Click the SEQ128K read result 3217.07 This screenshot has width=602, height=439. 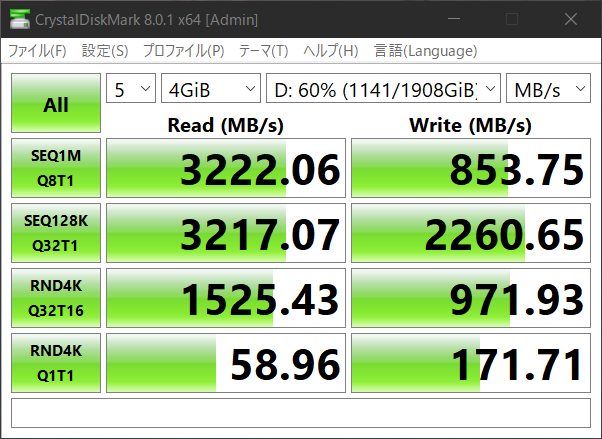(x=226, y=233)
